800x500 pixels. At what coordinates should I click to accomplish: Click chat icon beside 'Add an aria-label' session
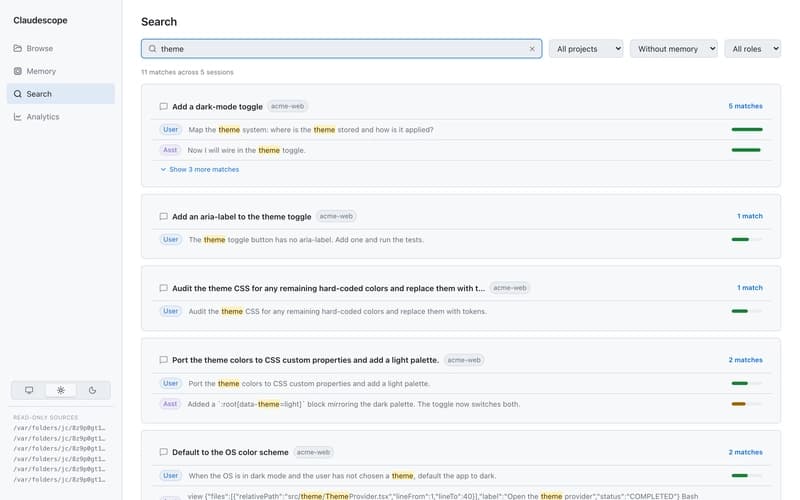click(x=163, y=217)
